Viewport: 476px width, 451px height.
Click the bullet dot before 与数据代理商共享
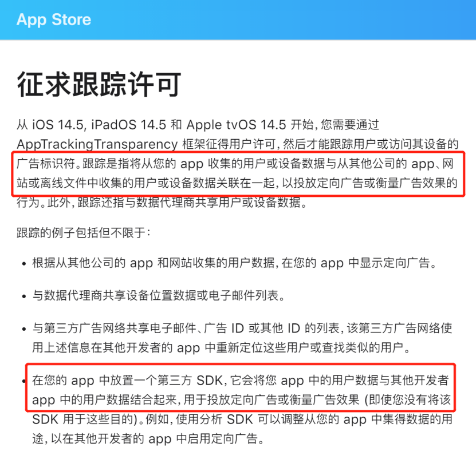coord(24,296)
